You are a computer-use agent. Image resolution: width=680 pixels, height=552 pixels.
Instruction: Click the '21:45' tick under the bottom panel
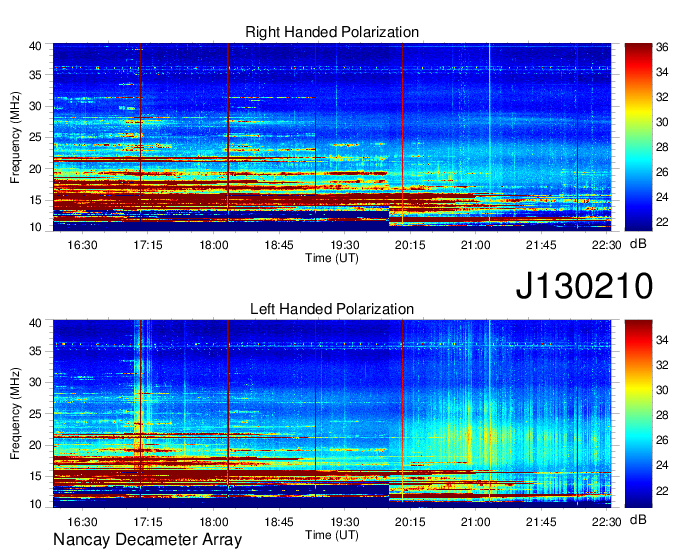[541, 522]
